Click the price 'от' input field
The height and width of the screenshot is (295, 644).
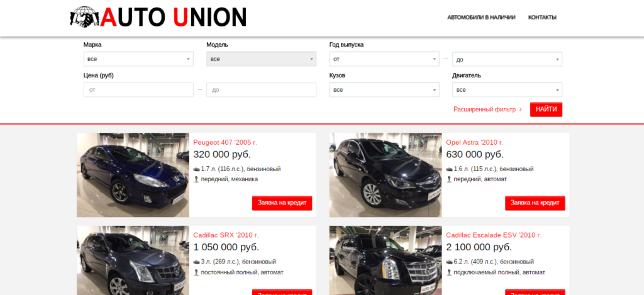pyautogui.click(x=138, y=89)
